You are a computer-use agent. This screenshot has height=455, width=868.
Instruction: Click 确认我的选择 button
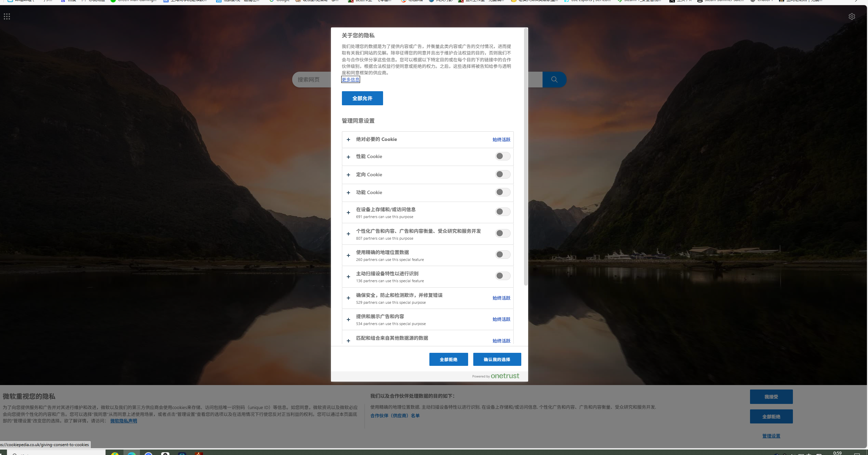497,359
